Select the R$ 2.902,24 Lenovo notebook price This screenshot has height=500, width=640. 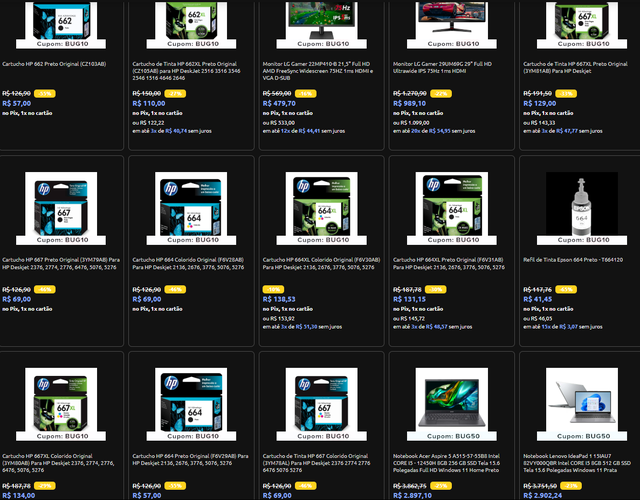click(x=542, y=496)
